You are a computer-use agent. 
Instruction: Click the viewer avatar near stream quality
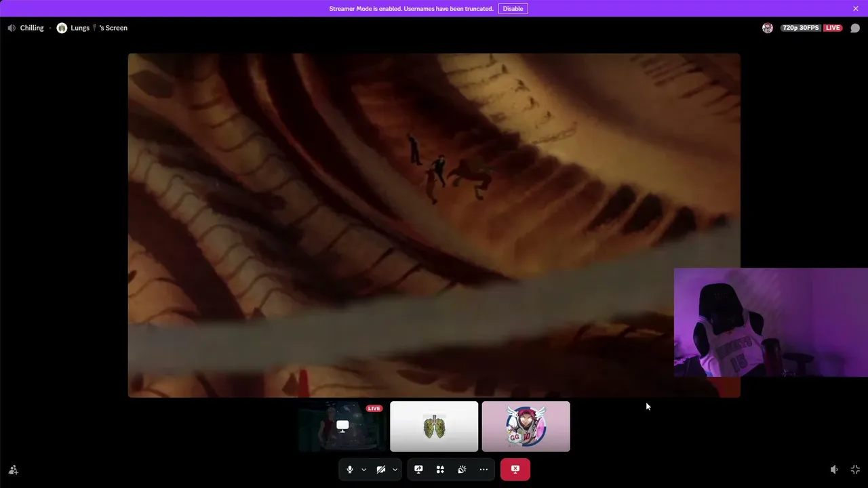point(768,28)
